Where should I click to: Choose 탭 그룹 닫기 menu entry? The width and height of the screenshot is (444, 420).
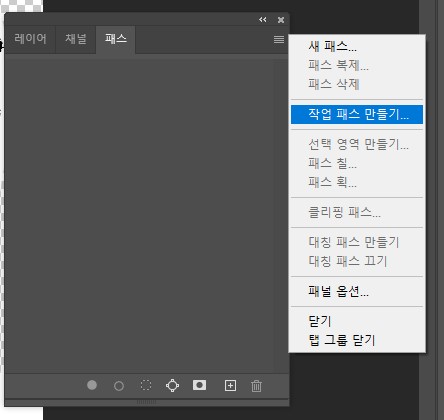coord(357,340)
